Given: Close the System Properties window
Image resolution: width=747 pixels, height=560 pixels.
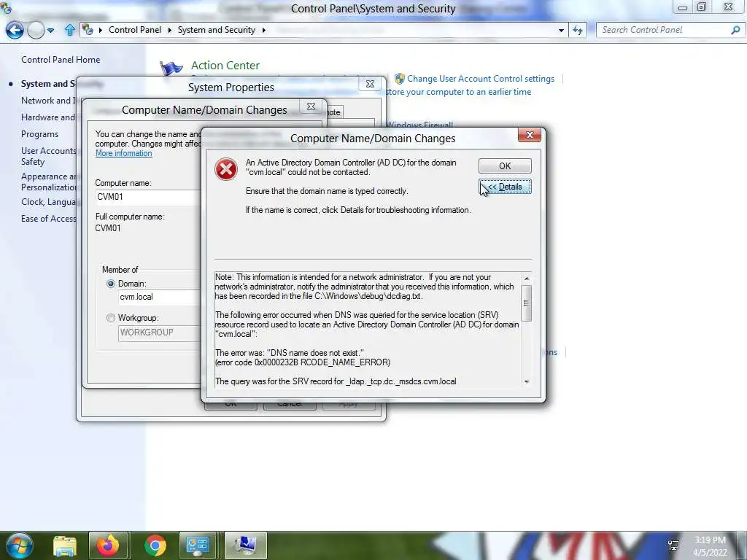Looking at the screenshot, I should tap(370, 84).
